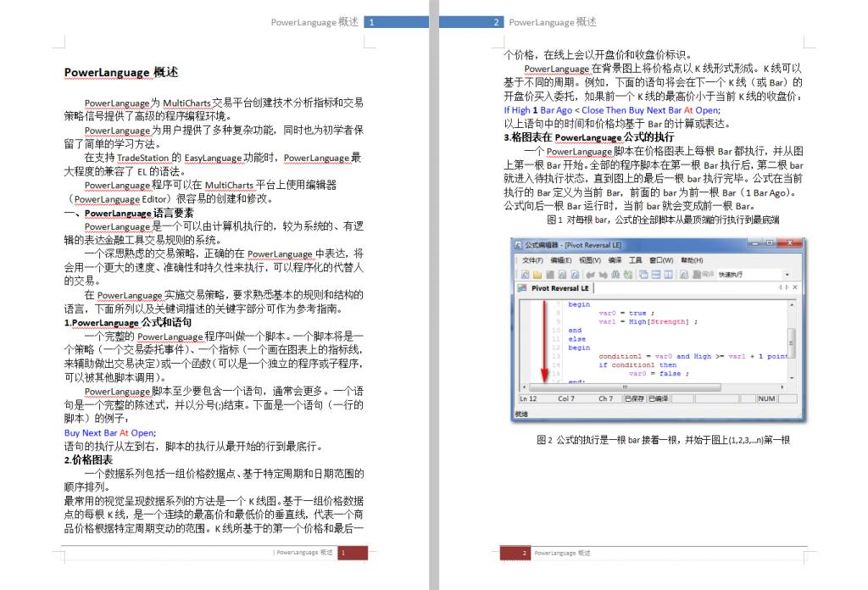Viewport: 868px width, 590px height.
Task: Click the 'PowerLanguage 概述' main title
Action: click(120, 73)
